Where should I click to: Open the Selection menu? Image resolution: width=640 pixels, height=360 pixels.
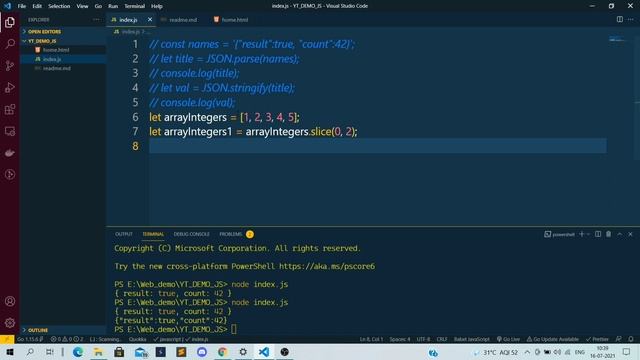click(x=59, y=6)
